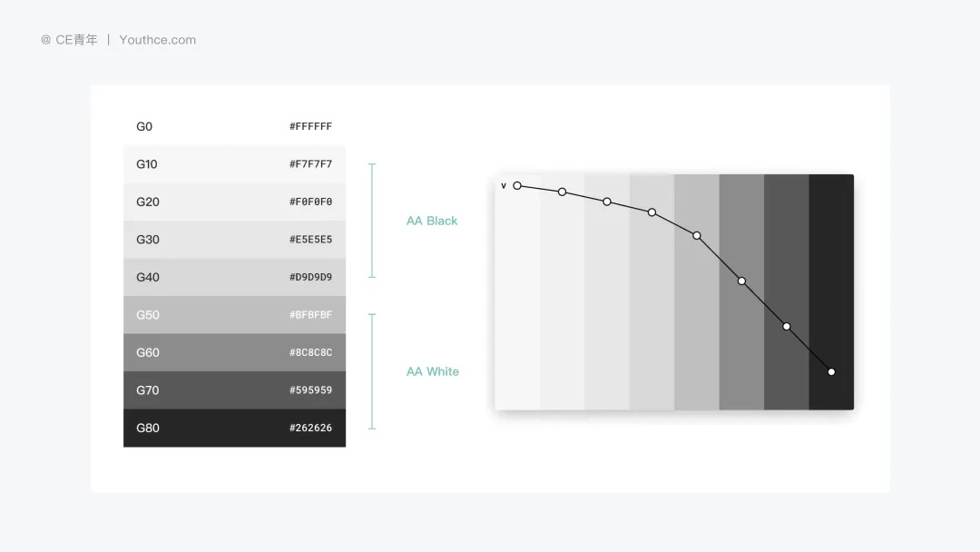Pick the G80 near-black swatch
The image size is (980, 552).
point(234,428)
